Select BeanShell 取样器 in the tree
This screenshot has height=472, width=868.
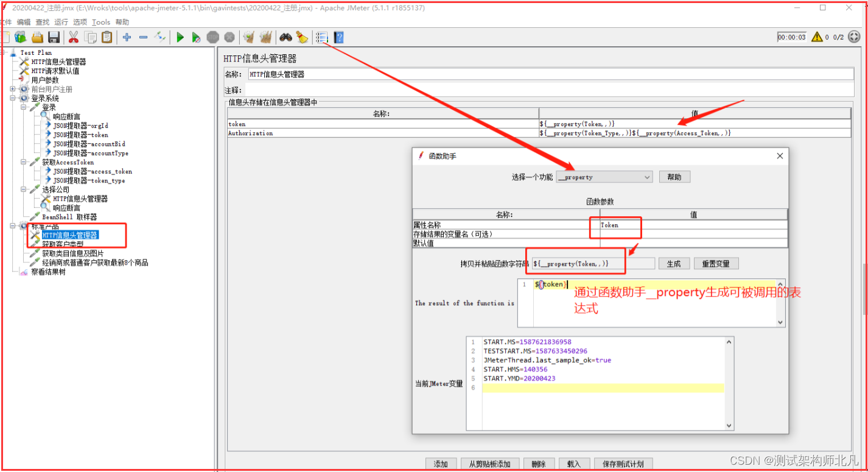[x=69, y=217]
